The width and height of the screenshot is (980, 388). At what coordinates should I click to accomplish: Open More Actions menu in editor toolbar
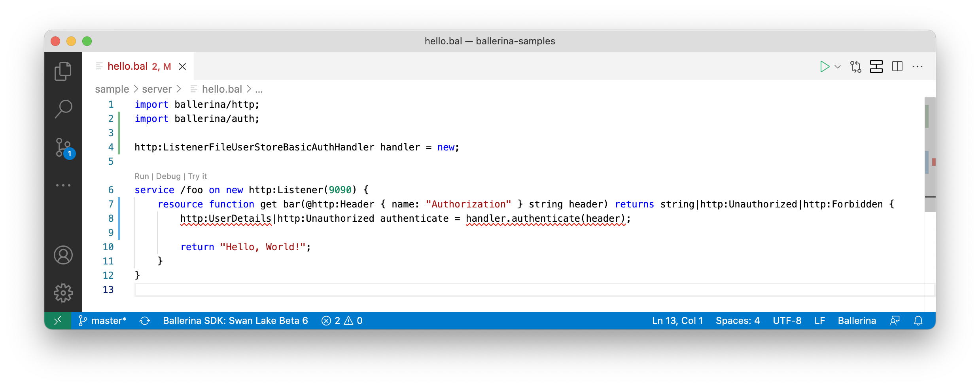pyautogui.click(x=918, y=67)
